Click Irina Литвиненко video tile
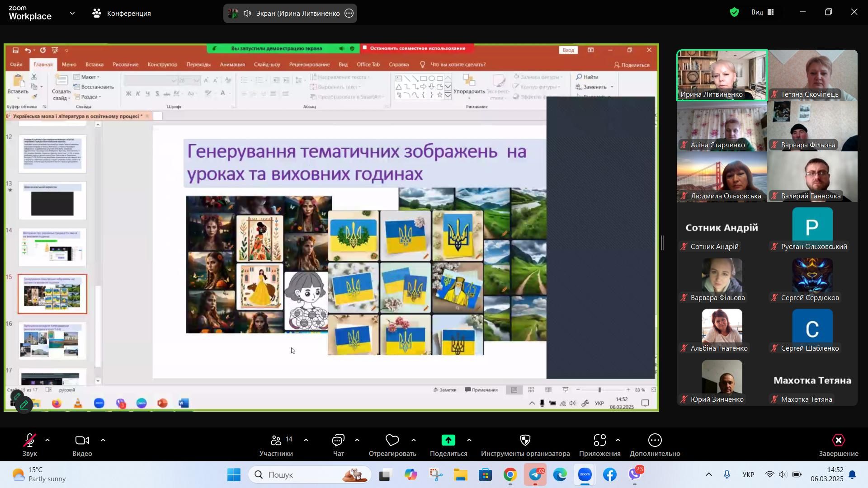Image resolution: width=868 pixels, height=488 pixels. pyautogui.click(x=722, y=75)
